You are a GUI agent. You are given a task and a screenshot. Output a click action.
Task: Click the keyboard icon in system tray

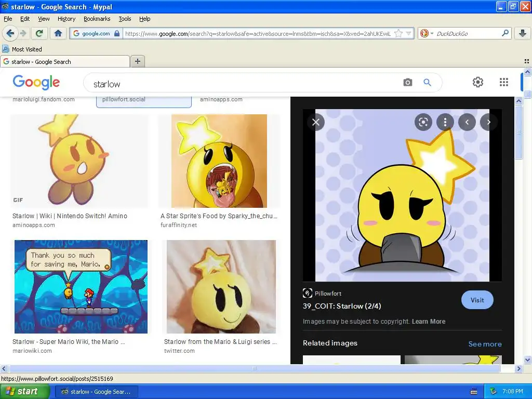pyautogui.click(x=474, y=392)
